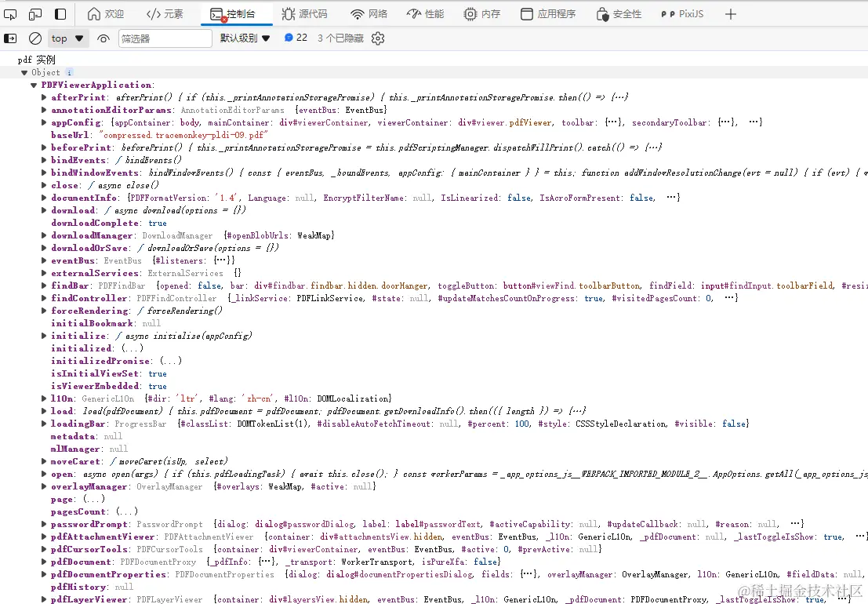Screen dimensions: 868x604
Task: Open the 应用程序 application tab
Action: (548, 14)
